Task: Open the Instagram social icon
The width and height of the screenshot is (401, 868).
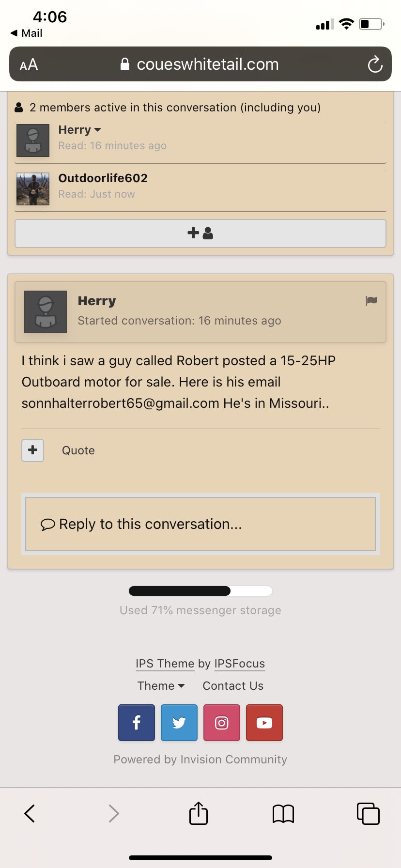Action: click(222, 723)
